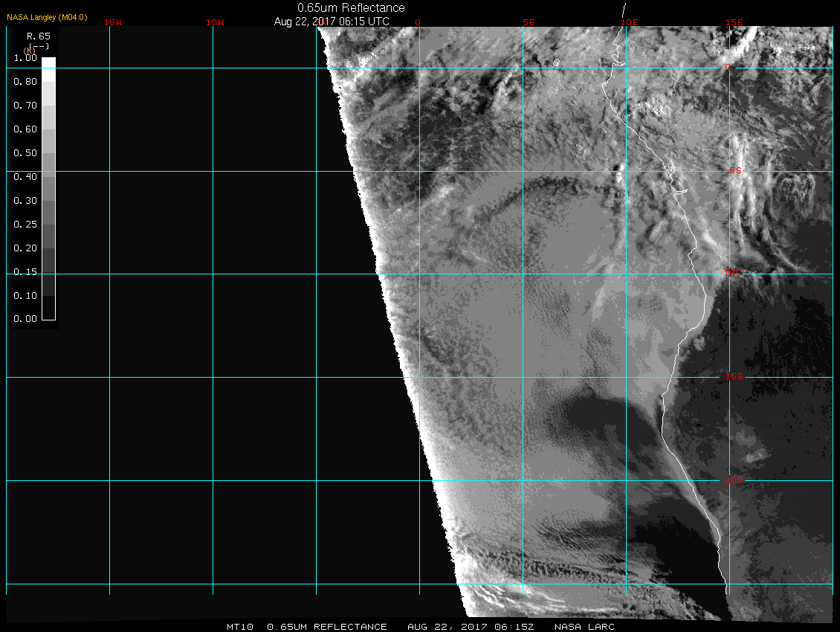Click the '5S' latitude label
Viewport: 840px width, 632px height.
[x=735, y=170]
